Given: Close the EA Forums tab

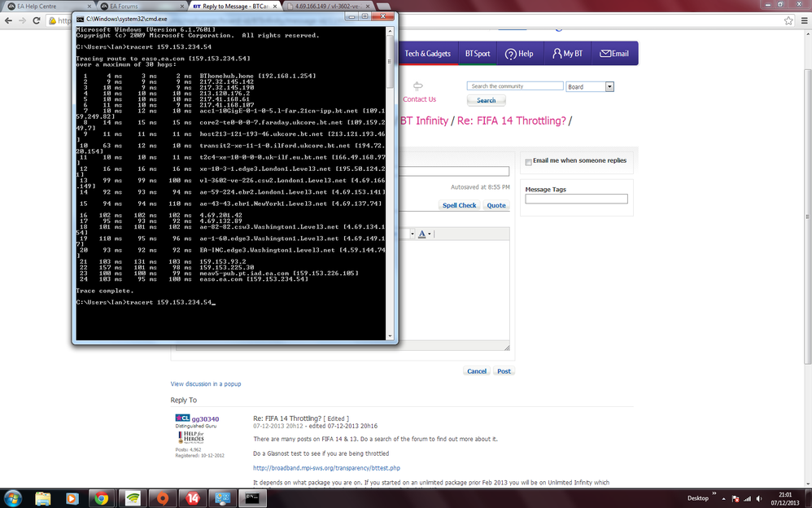Looking at the screenshot, I should coord(181,7).
